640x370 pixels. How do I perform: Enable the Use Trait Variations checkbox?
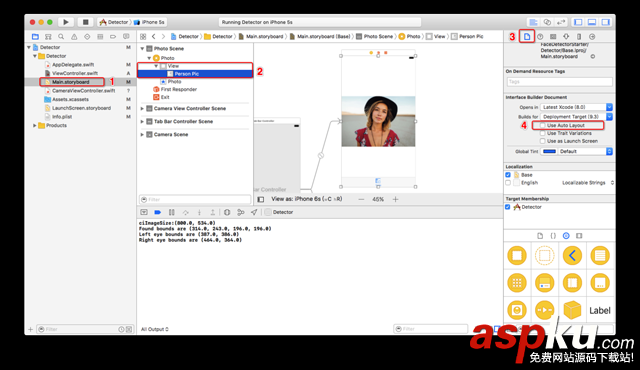[542, 133]
